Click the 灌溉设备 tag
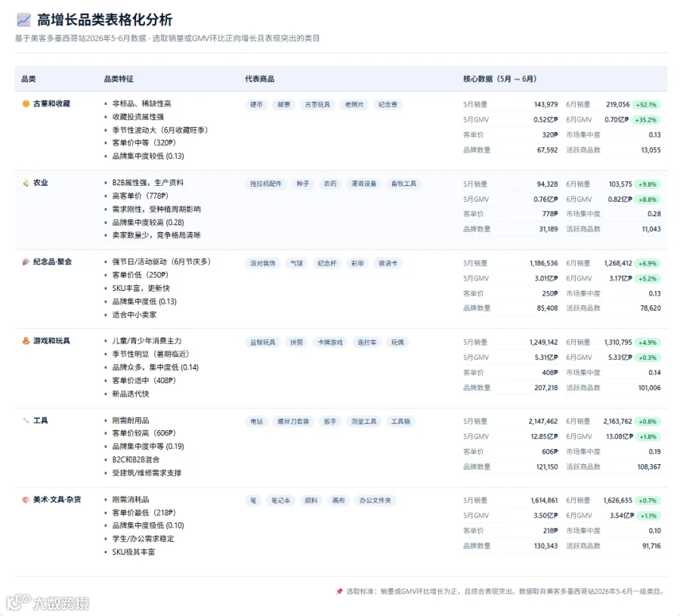The height and width of the screenshot is (616, 680). (364, 184)
